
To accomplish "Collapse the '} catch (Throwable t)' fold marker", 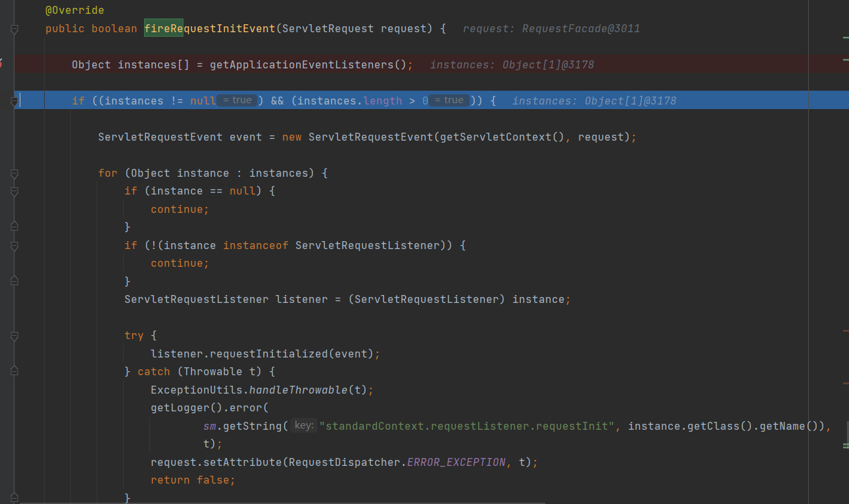I will point(14,372).
